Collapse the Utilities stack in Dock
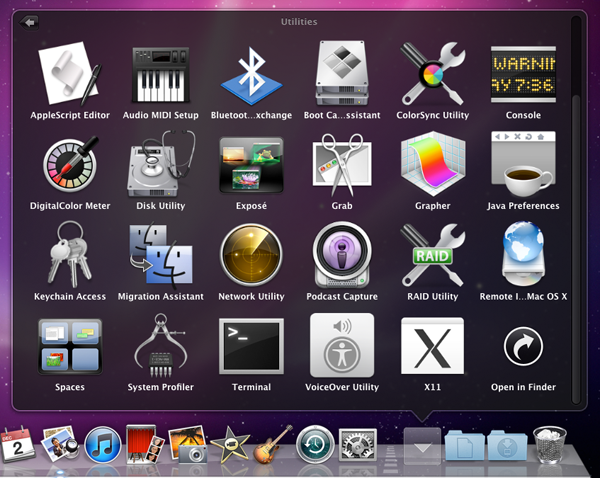This screenshot has height=478, width=600. [422, 446]
